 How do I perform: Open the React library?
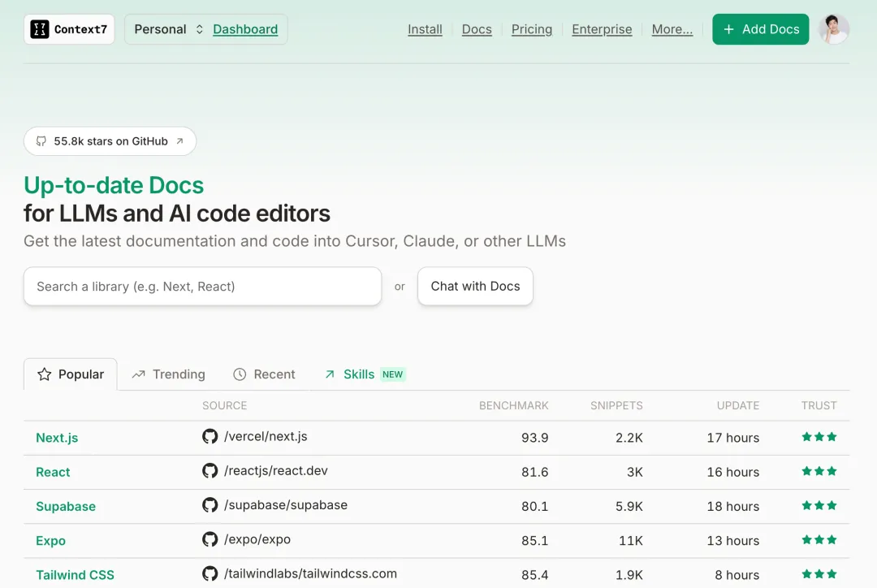click(x=53, y=472)
